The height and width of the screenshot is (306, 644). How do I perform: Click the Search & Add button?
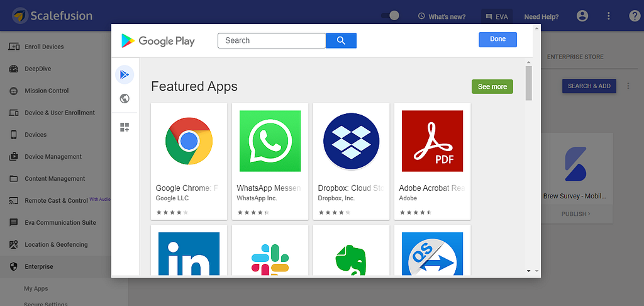pos(589,86)
